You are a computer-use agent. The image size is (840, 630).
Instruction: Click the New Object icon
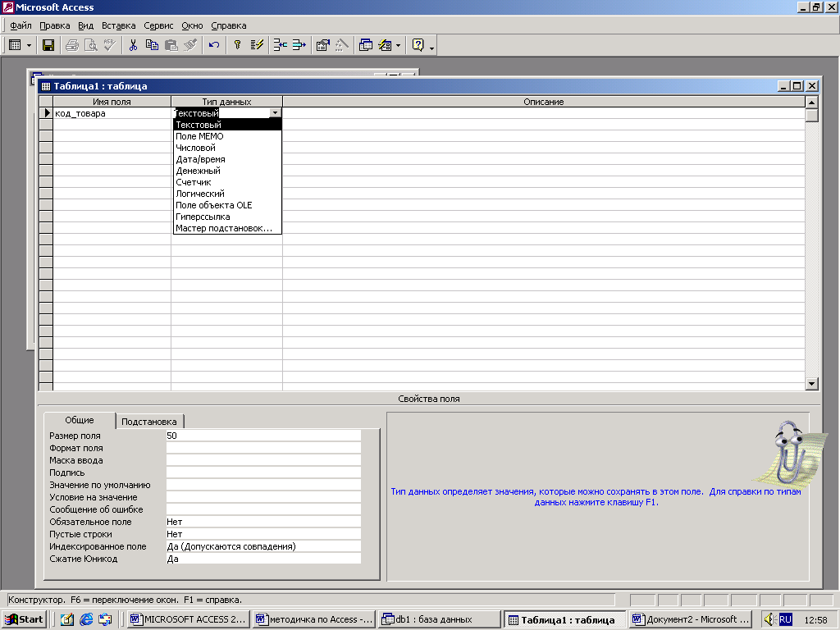[x=386, y=46]
